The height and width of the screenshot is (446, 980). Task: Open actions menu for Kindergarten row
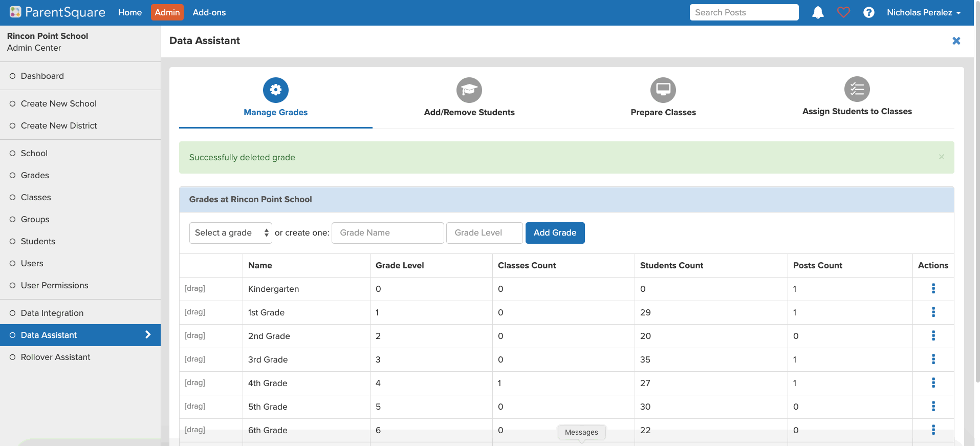pyautogui.click(x=933, y=288)
